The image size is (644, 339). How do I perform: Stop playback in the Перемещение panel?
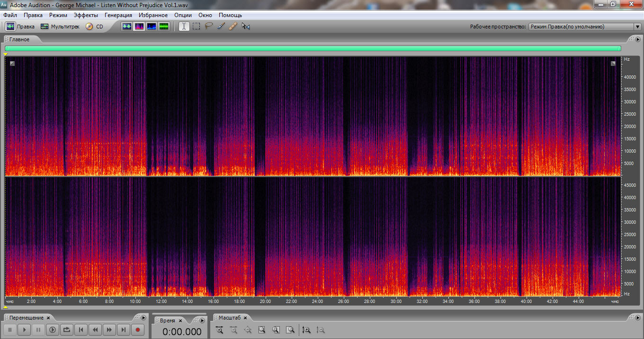pyautogui.click(x=10, y=330)
